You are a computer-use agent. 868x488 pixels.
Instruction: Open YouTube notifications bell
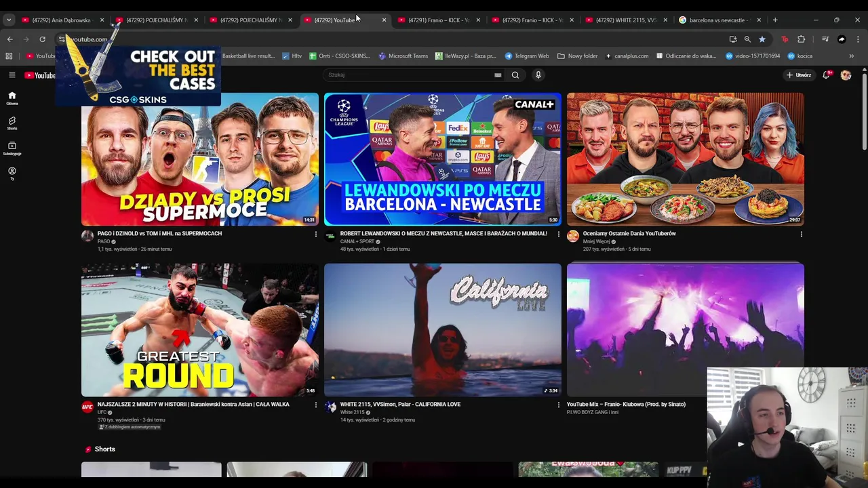pyautogui.click(x=826, y=75)
